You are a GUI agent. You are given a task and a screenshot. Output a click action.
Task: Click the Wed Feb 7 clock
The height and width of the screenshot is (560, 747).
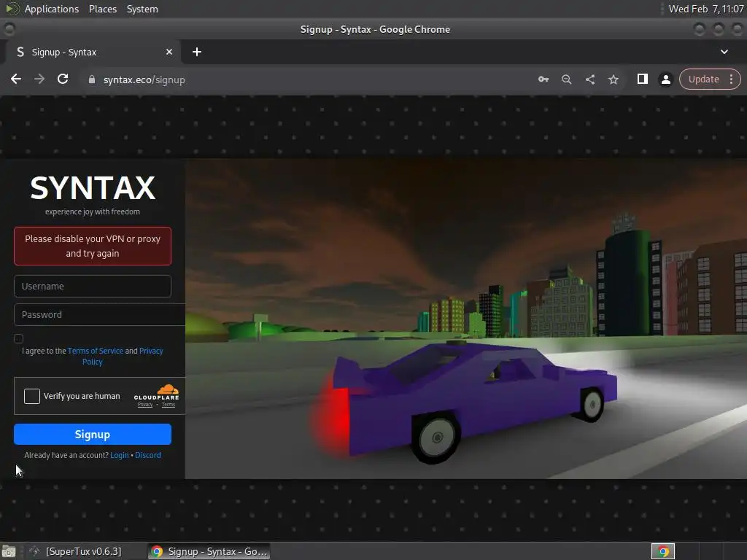pos(706,9)
